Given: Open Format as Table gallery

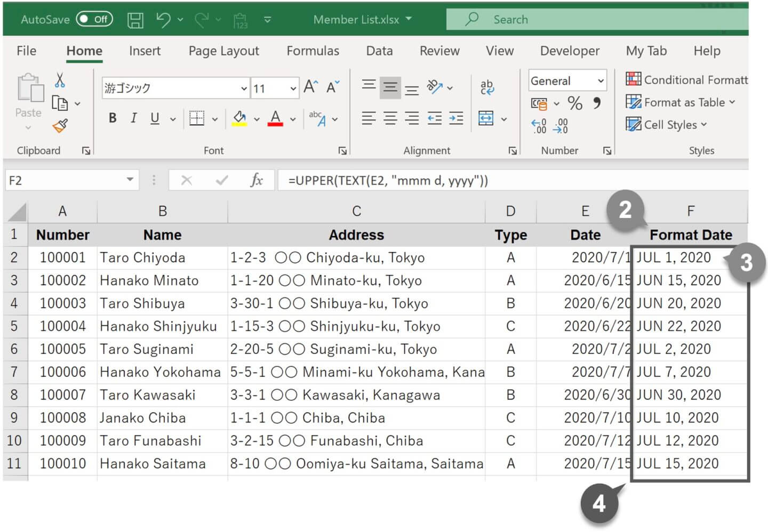Looking at the screenshot, I should pyautogui.click(x=681, y=102).
